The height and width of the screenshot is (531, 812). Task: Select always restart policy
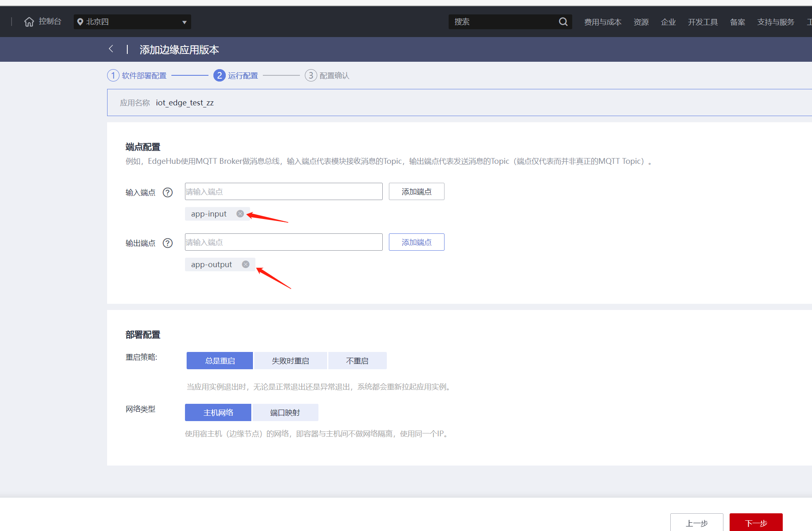click(220, 361)
